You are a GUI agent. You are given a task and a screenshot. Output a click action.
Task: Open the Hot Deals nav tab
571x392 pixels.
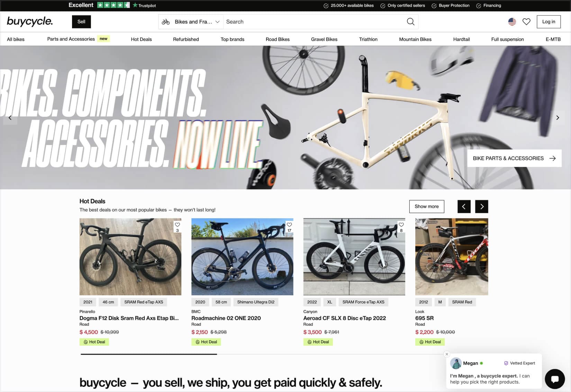click(141, 39)
